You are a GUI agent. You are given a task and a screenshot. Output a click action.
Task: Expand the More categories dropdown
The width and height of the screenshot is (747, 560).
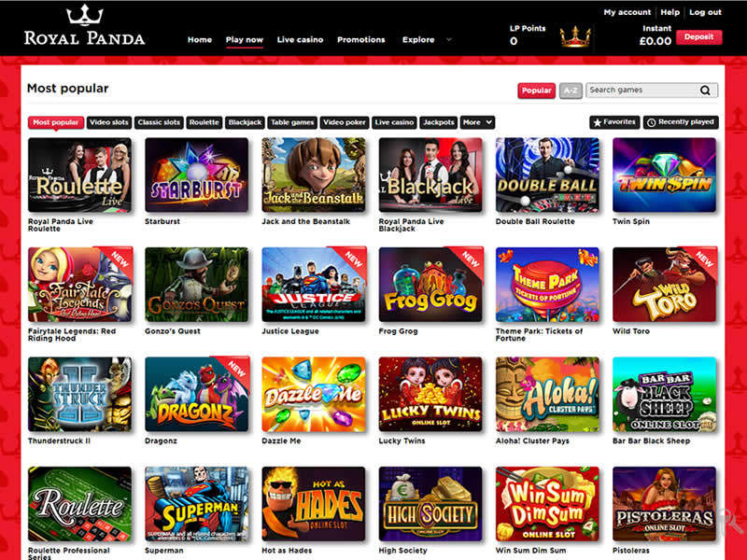coord(477,122)
